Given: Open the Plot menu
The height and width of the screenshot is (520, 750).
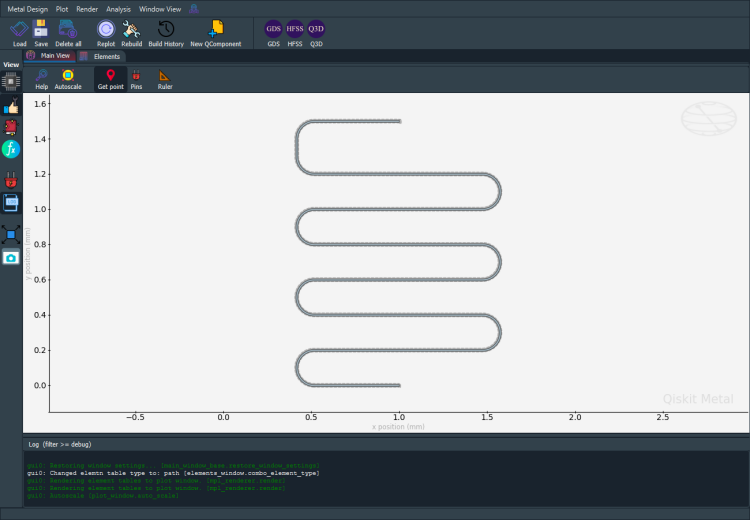Looking at the screenshot, I should pyautogui.click(x=62, y=9).
